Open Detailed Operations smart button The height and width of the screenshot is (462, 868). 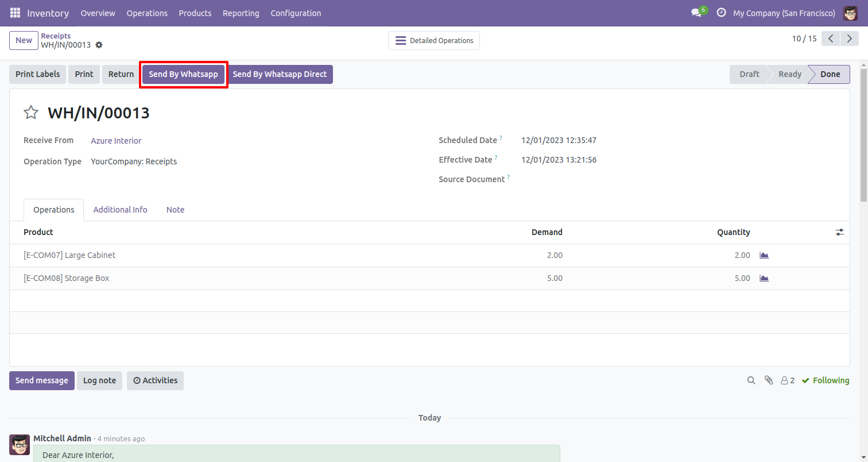point(434,40)
